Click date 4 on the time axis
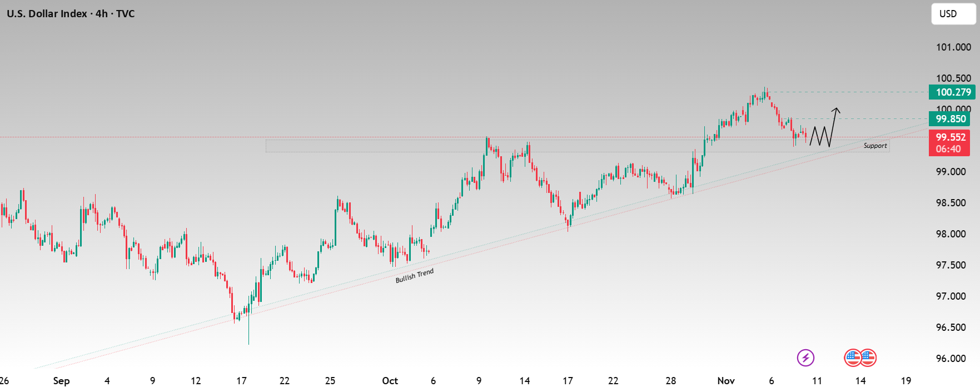 [107, 381]
